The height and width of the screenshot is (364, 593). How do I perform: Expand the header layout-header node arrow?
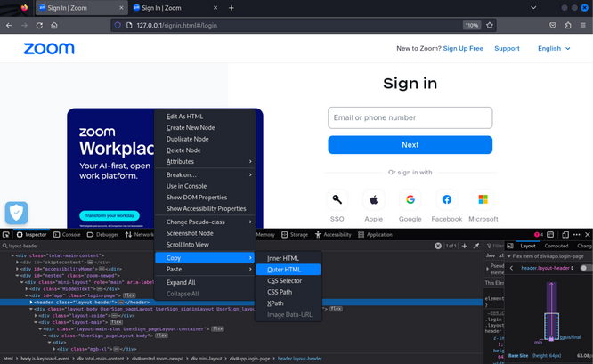tap(31, 303)
